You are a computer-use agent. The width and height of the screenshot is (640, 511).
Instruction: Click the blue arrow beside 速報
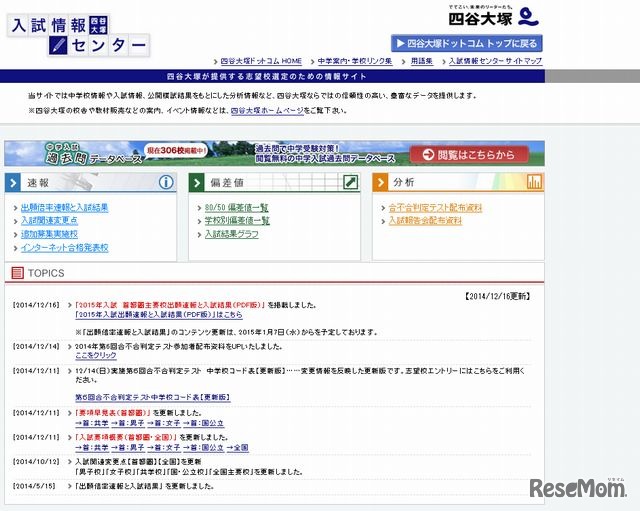pos(13,182)
